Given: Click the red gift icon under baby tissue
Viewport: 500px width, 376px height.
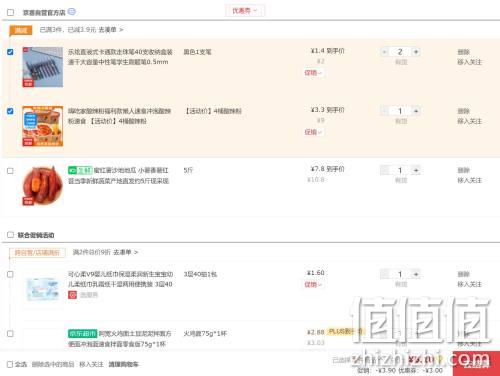Looking at the screenshot, I should tap(72, 295).
